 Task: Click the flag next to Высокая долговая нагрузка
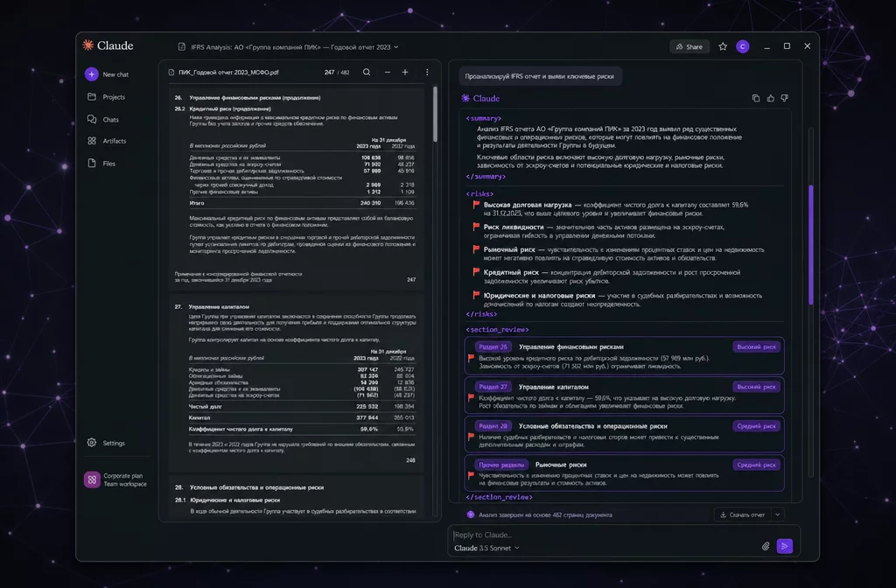476,205
